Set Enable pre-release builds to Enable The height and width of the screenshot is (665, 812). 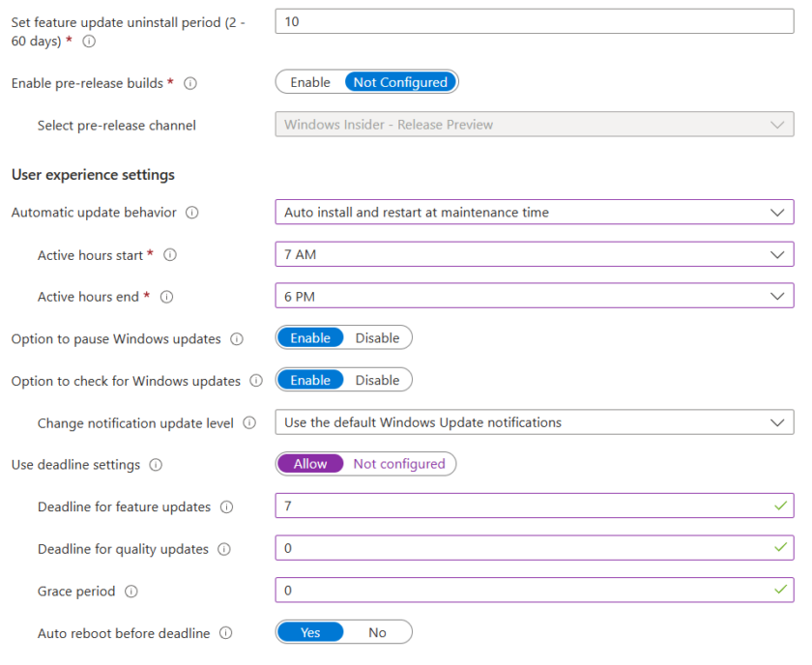click(x=310, y=83)
